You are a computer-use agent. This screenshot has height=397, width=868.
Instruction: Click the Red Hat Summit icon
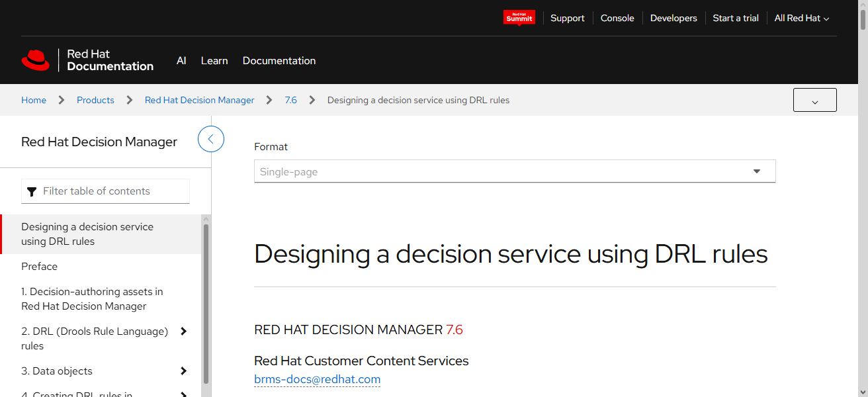(519, 17)
